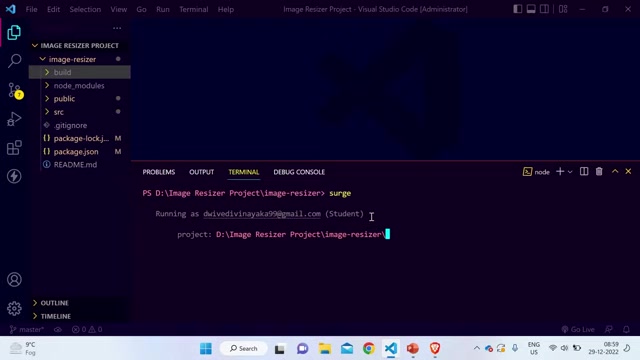
Task: Click Go Live in status bar
Action: point(578,329)
